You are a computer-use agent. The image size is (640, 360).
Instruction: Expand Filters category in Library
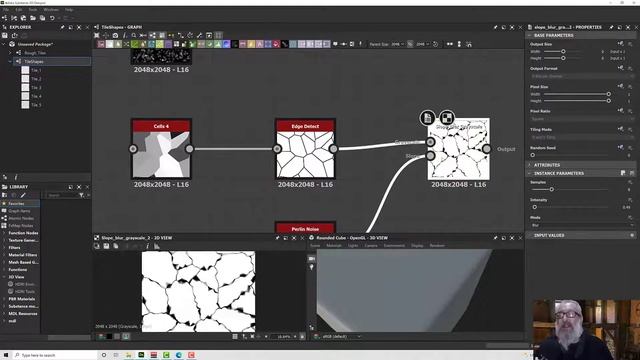click(4, 248)
